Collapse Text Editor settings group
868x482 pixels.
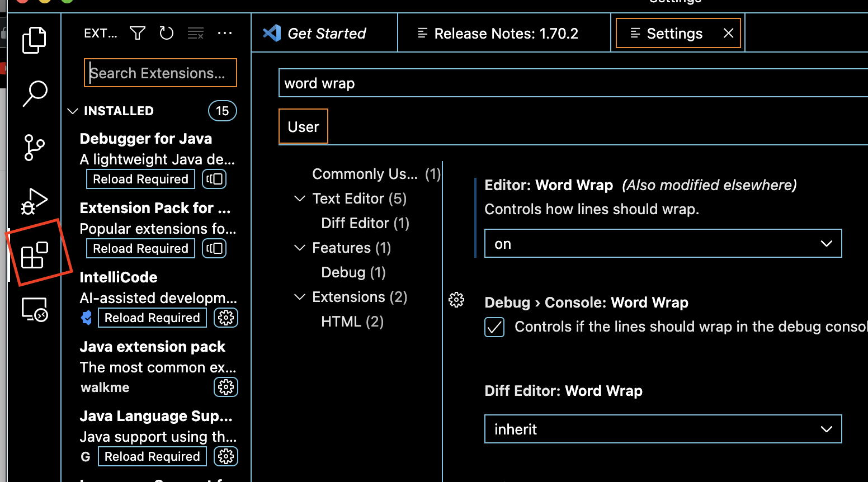(300, 199)
